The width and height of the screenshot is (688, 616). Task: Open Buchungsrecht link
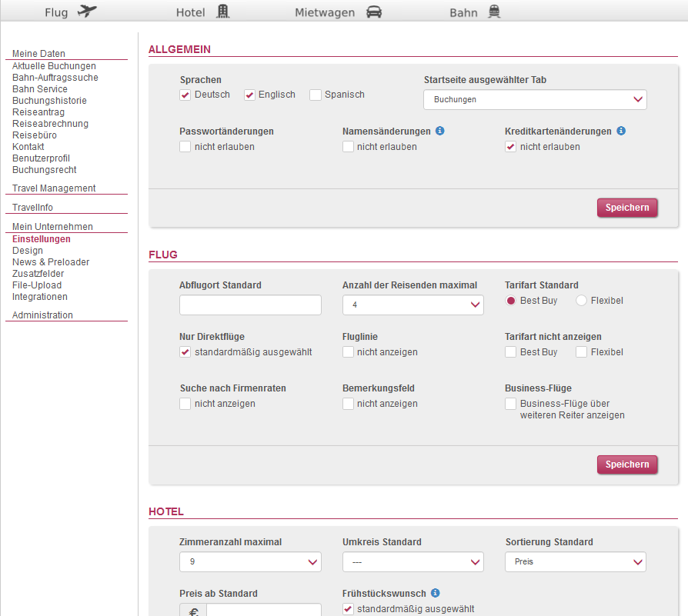coord(44,170)
